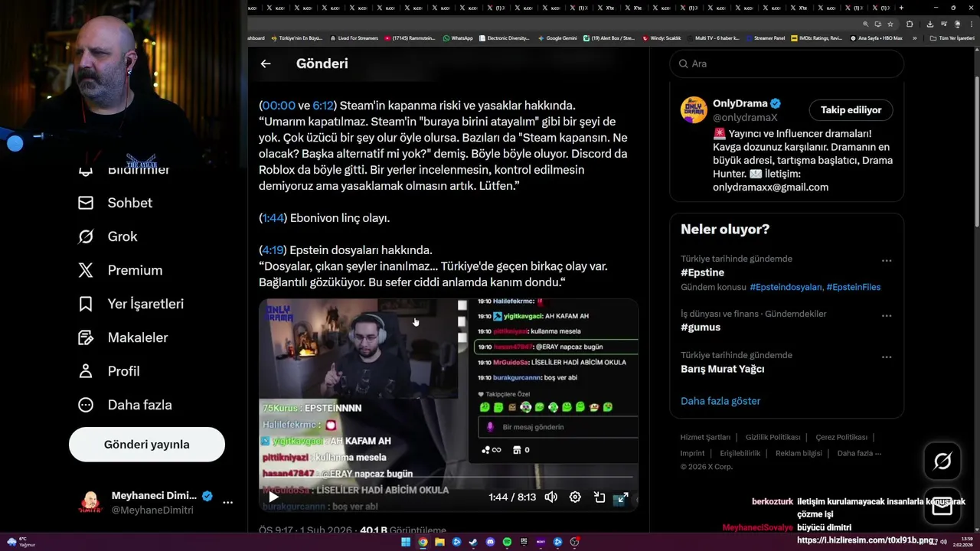Open the Premium page in sidebar

(120, 270)
